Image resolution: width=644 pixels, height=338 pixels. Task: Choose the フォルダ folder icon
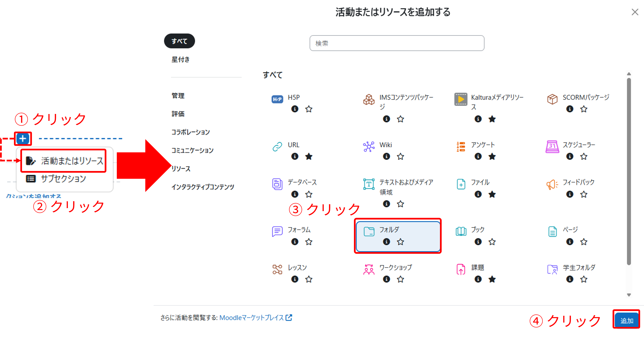click(x=369, y=232)
